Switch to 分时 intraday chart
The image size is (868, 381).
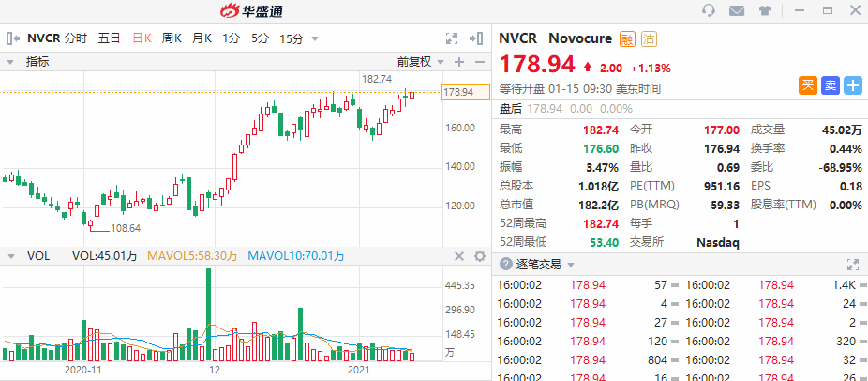coord(76,38)
